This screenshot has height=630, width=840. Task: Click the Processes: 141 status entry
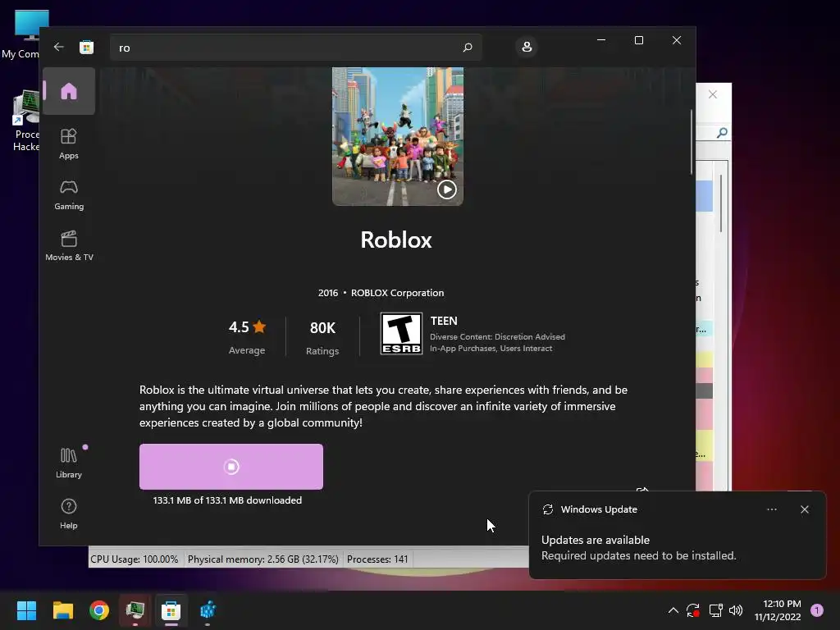[377, 559]
